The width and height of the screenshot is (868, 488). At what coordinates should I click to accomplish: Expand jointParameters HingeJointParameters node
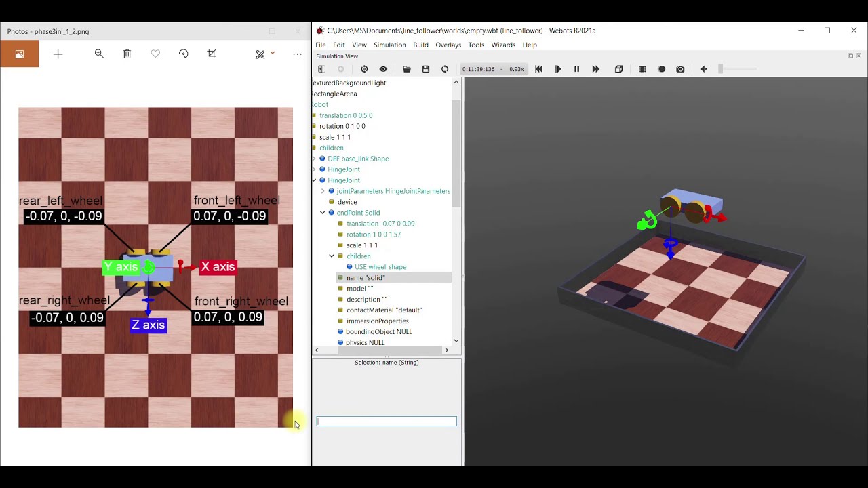click(323, 191)
